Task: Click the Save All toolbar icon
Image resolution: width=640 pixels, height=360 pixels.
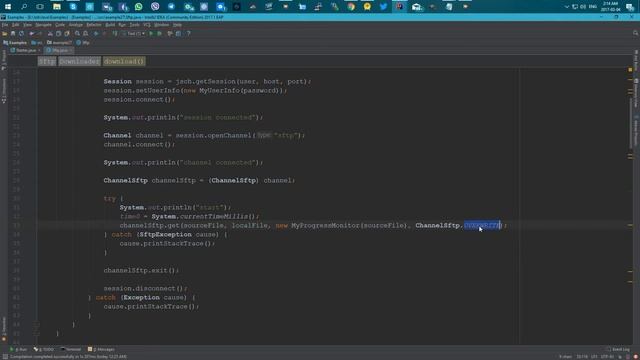Action: [13, 33]
